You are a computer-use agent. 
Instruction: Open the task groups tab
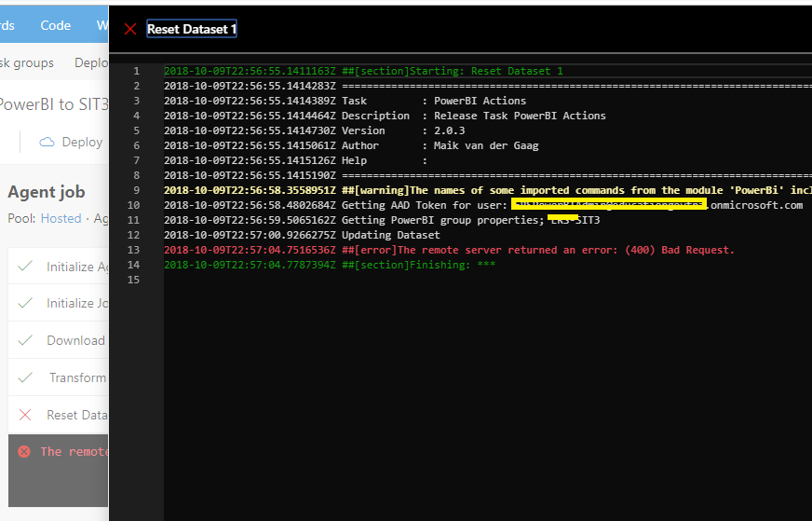click(27, 62)
